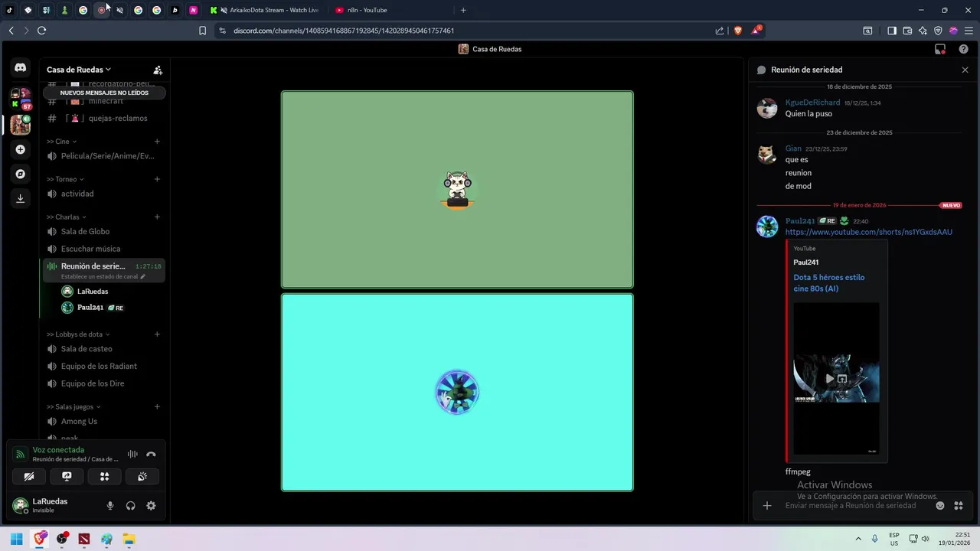
Task: Open noise suppression waveform icon
Action: (x=132, y=455)
